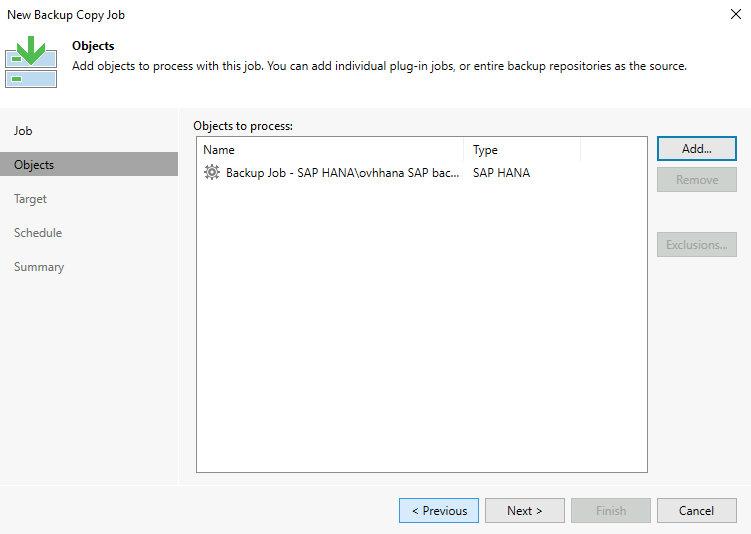751x534 pixels.
Task: Close the New Backup Copy Job dialog
Action: point(734,15)
